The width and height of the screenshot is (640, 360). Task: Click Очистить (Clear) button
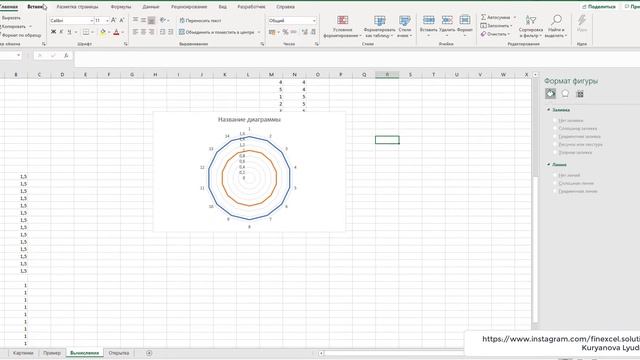click(496, 34)
